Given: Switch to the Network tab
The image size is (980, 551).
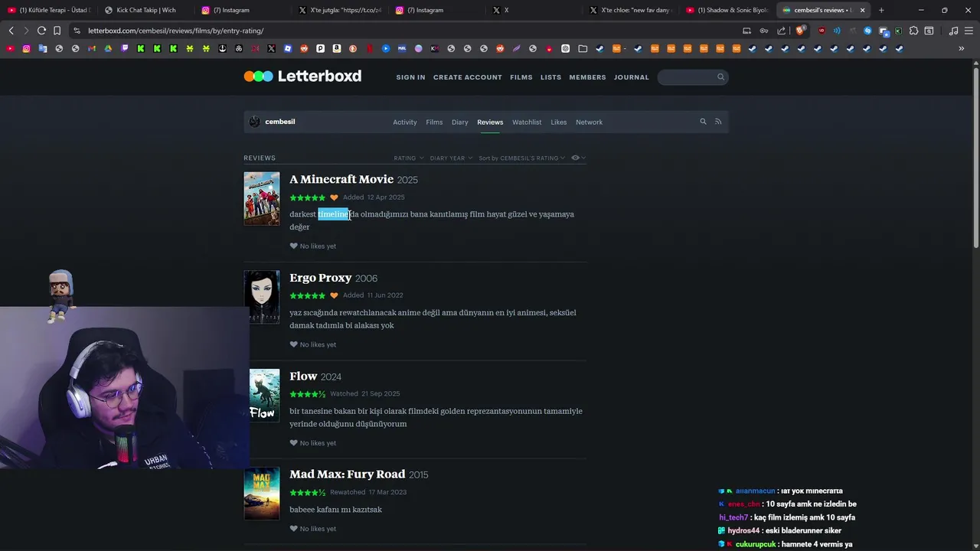Looking at the screenshot, I should [589, 122].
